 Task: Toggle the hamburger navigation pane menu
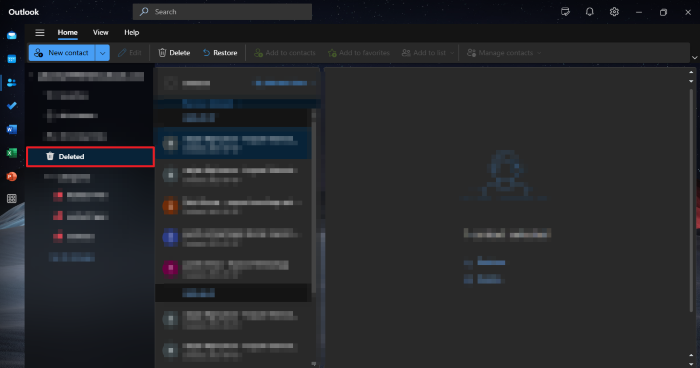click(40, 33)
